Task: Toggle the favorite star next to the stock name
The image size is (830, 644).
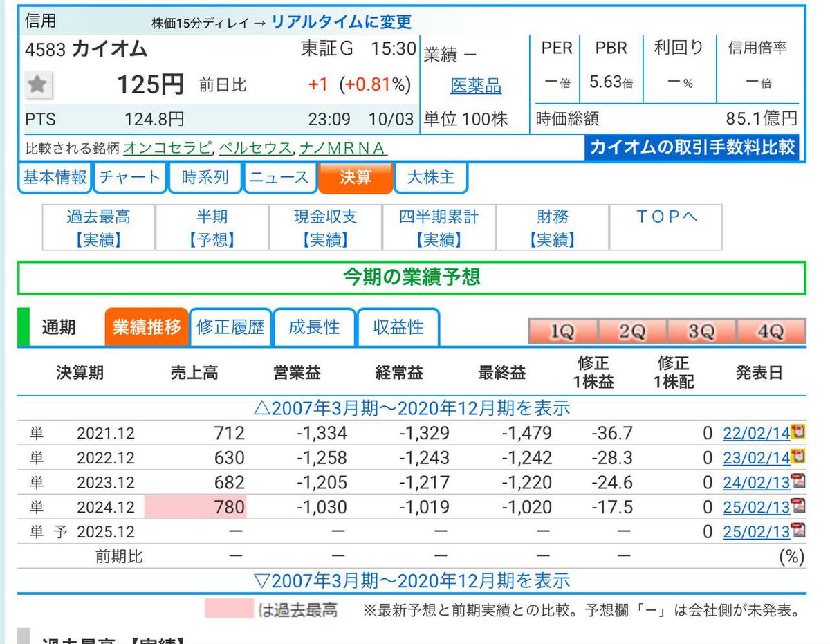Action: [38, 85]
